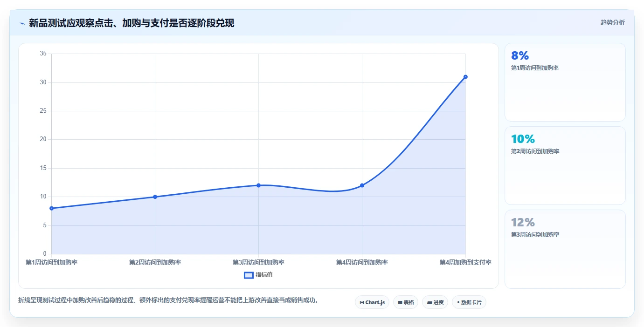The image size is (644, 327).
Task: Click the y-axis value 35
Action: tap(43, 54)
